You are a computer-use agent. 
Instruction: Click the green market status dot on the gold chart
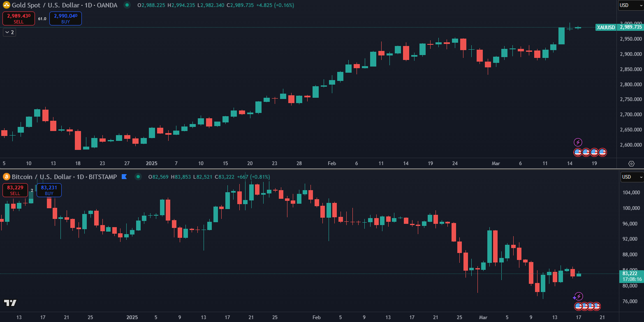(x=127, y=5)
